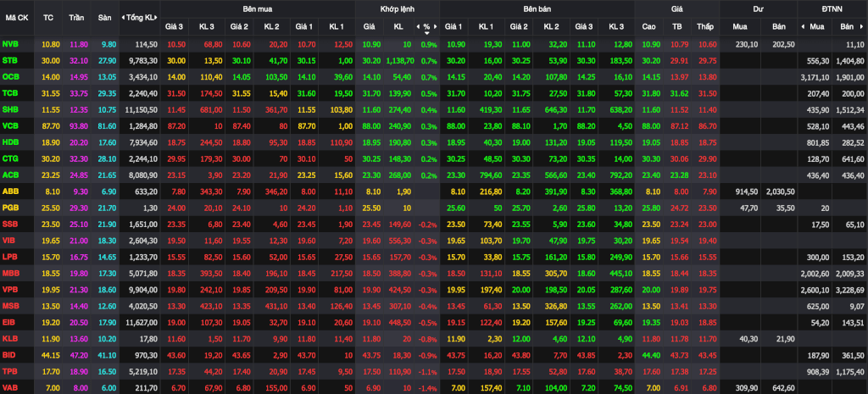Click the left arrow beside ĐTNN Mua header
868x394 pixels.
point(804,26)
